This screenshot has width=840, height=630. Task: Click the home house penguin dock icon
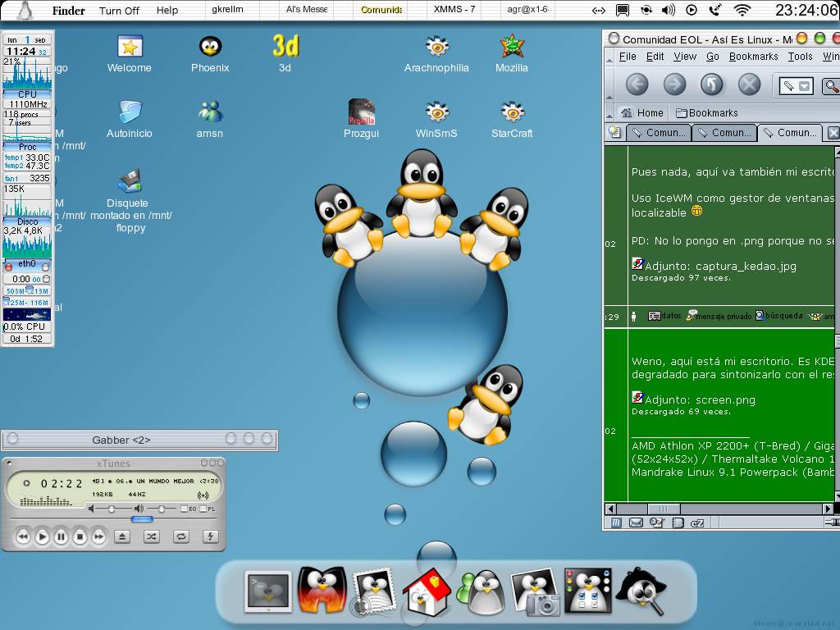(424, 592)
